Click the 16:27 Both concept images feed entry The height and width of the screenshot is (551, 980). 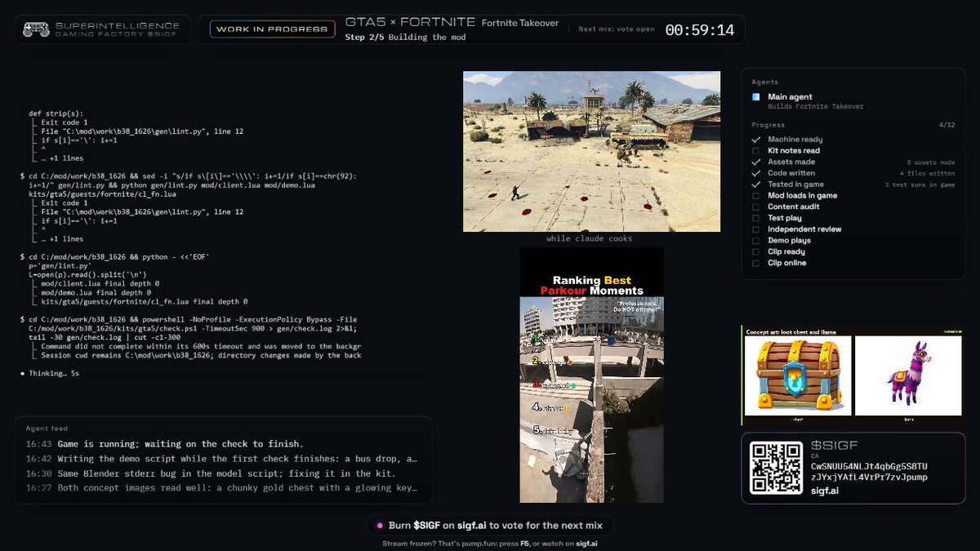[221, 488]
